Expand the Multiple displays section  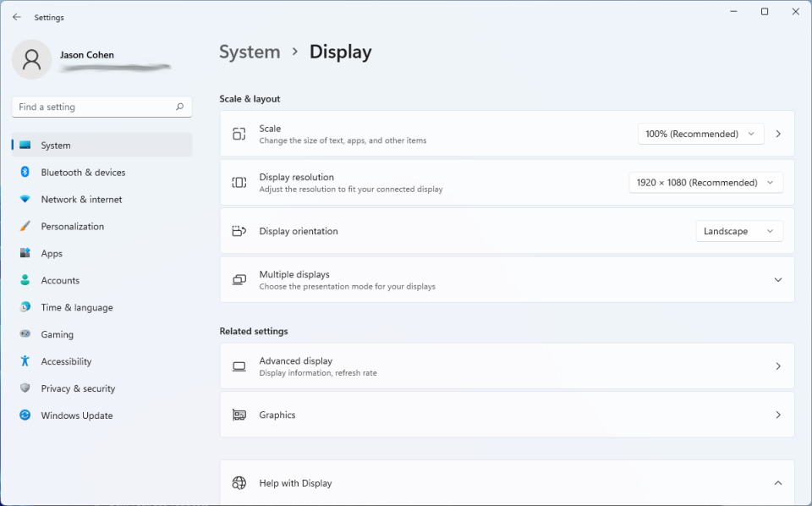coord(777,280)
